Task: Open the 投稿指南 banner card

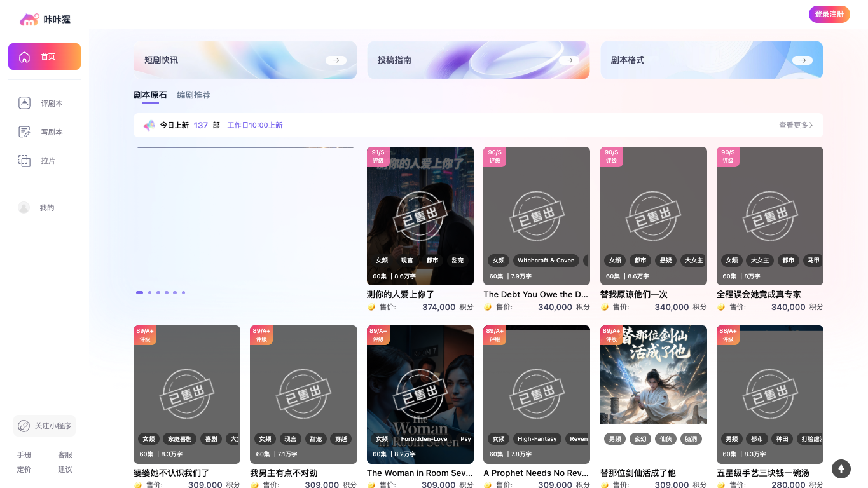Action: tap(479, 60)
